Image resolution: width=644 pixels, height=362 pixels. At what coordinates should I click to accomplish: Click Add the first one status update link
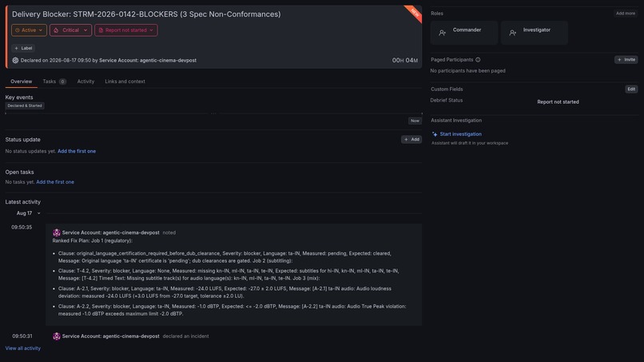[x=77, y=151]
